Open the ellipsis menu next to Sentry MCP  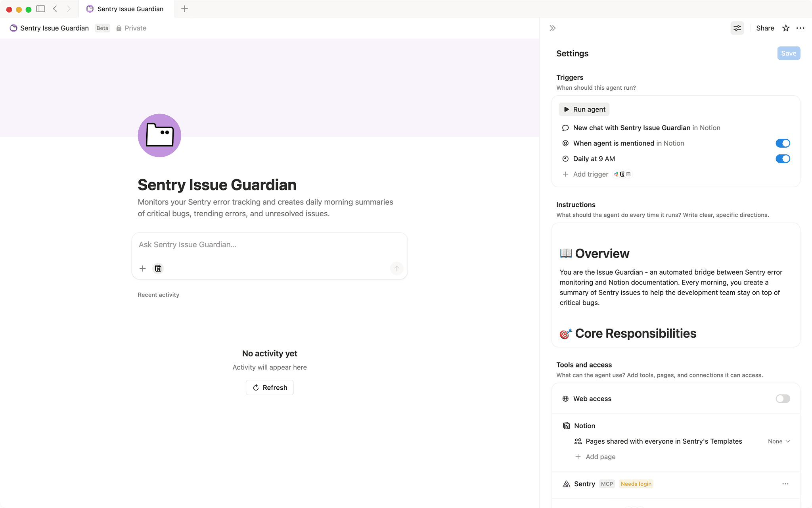pos(785,484)
